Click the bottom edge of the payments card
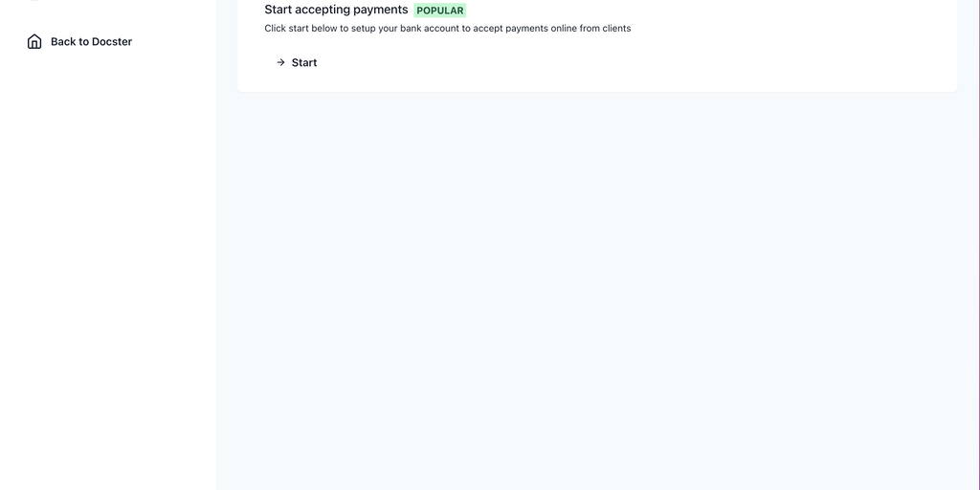This screenshot has width=980, height=490. tap(597, 91)
